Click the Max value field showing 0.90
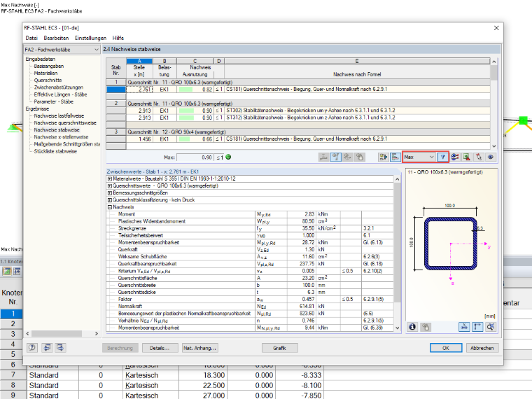Viewport: 532px width, 399px height. [x=195, y=157]
